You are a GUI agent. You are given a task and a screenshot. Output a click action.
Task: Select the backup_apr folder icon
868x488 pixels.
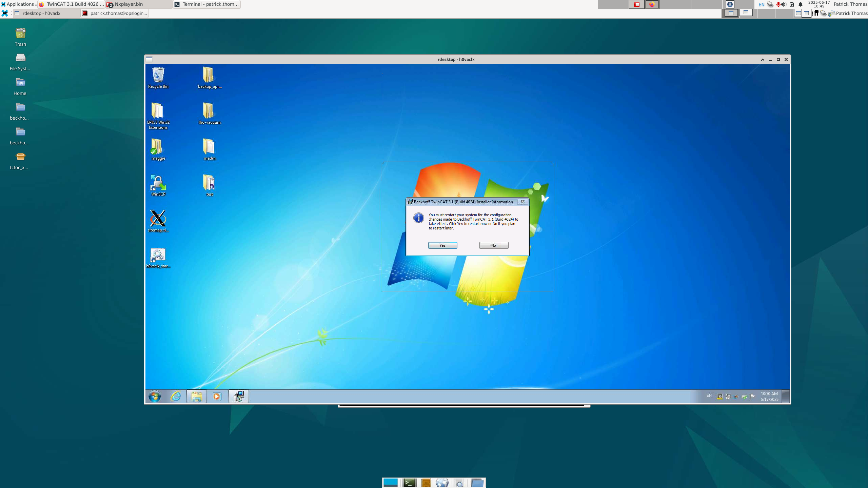(x=210, y=78)
